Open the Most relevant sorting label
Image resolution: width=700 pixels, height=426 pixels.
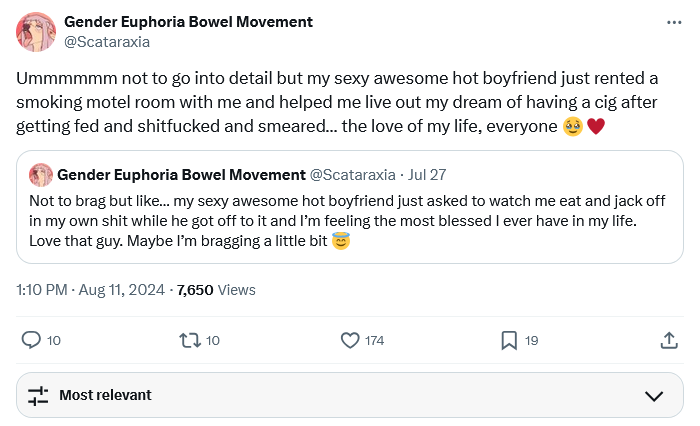tap(105, 395)
